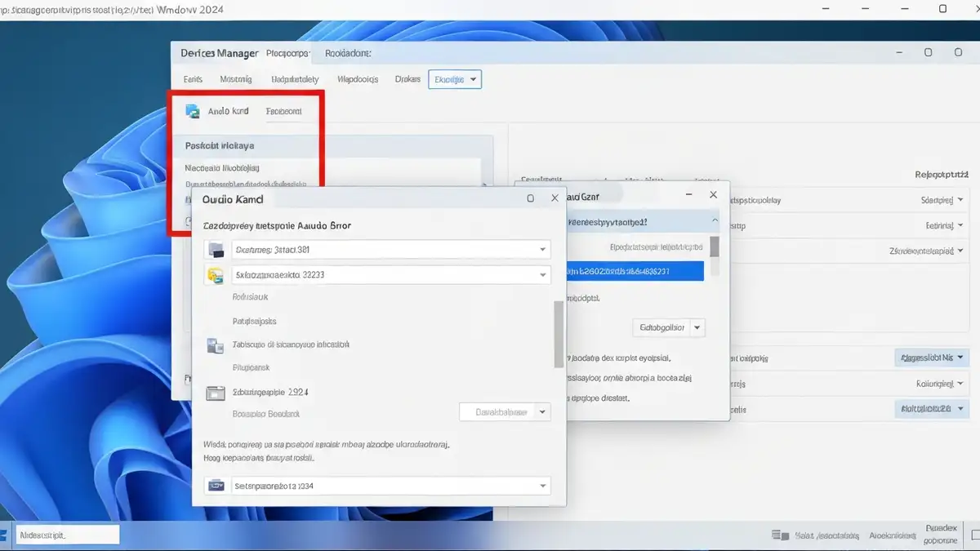Screen dimensions: 980x551
Task: Open the Setsnpaore2013 1234 dropdown
Action: point(542,486)
